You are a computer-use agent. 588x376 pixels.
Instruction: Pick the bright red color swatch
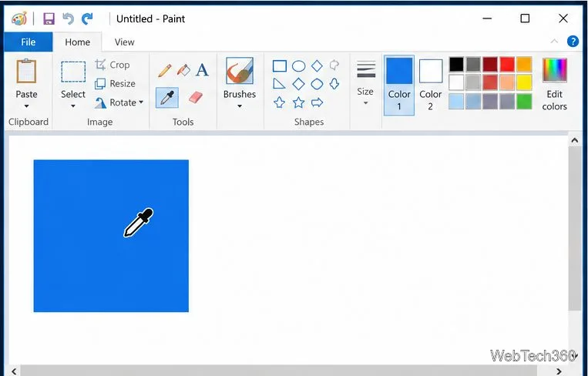pyautogui.click(x=507, y=64)
